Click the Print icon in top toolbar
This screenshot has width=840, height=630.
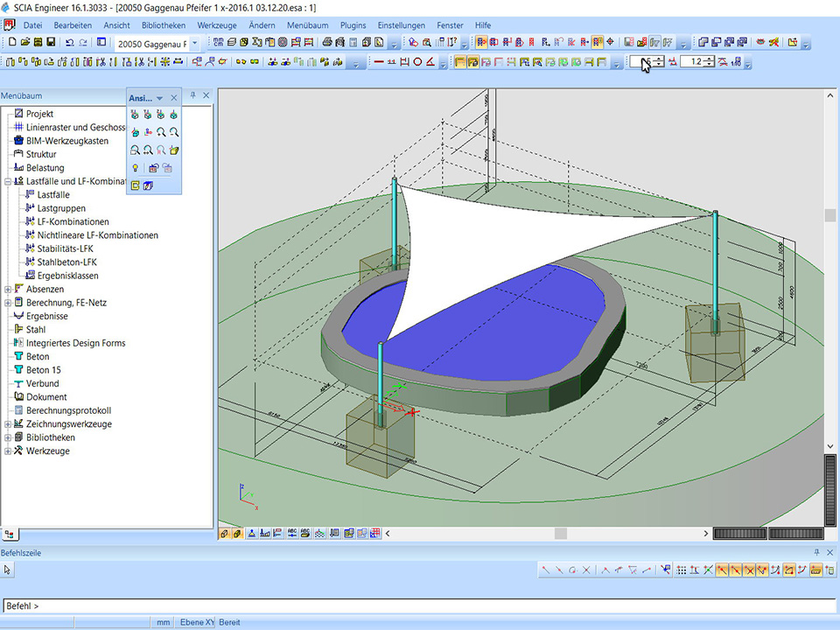(326, 42)
